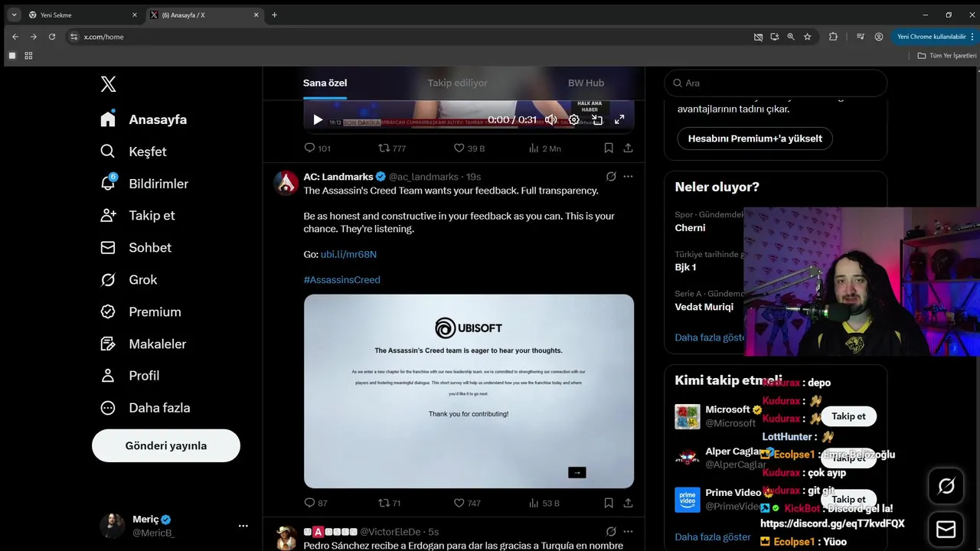The width and height of the screenshot is (980, 551).
Task: Mute the video with the speaker icon
Action: coord(550,119)
